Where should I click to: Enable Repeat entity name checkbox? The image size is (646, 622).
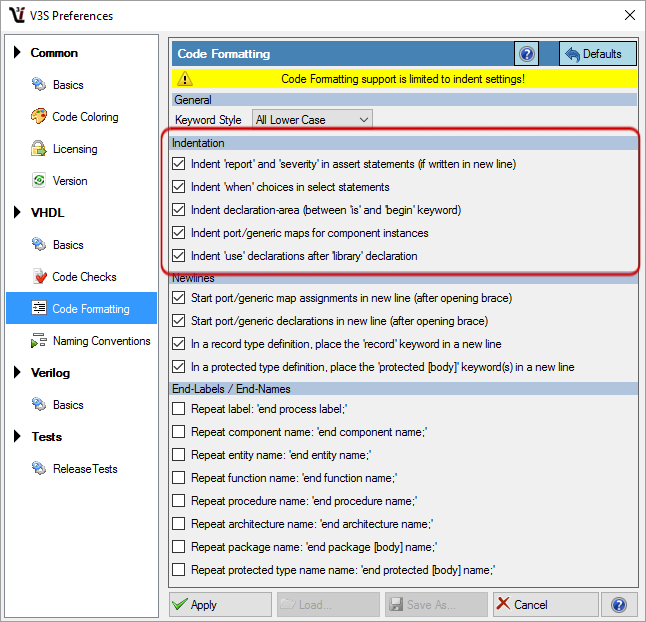[x=178, y=455]
